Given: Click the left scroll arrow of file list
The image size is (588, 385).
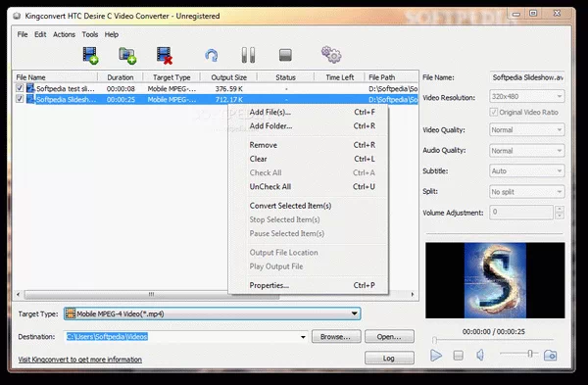Looking at the screenshot, I should point(18,295).
